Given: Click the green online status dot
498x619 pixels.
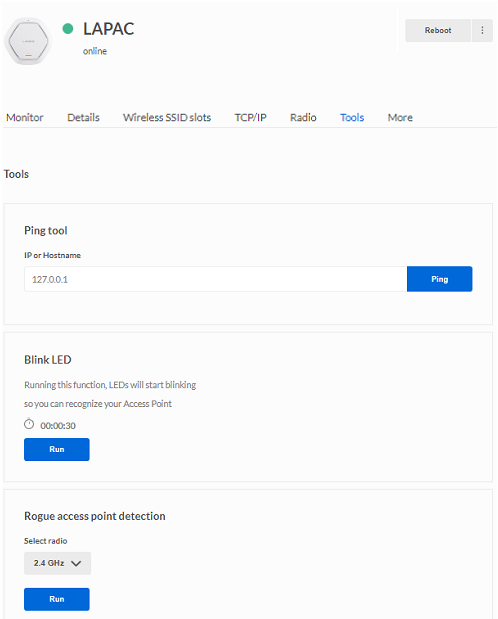Looking at the screenshot, I should point(68,28).
